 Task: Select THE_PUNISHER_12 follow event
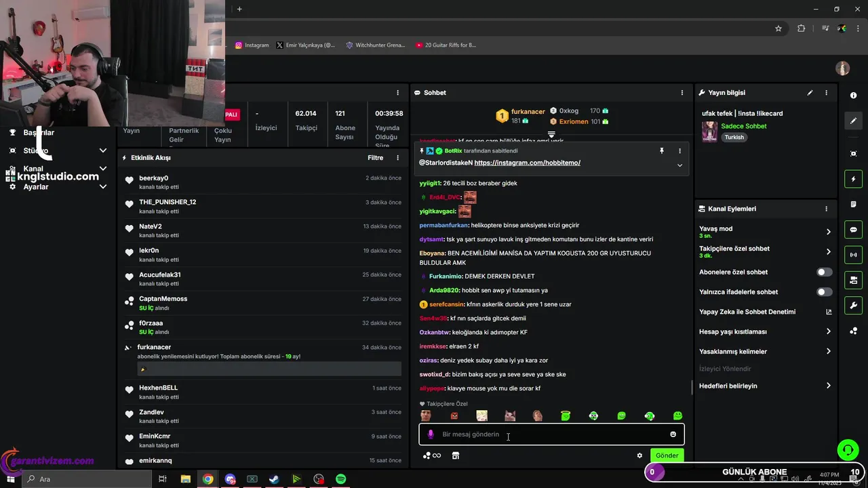tap(263, 206)
